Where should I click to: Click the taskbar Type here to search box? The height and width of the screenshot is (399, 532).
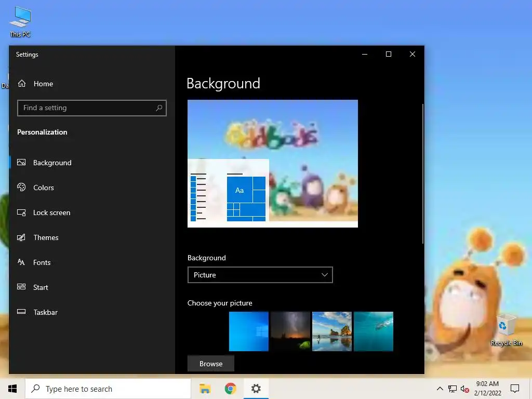[108, 389]
